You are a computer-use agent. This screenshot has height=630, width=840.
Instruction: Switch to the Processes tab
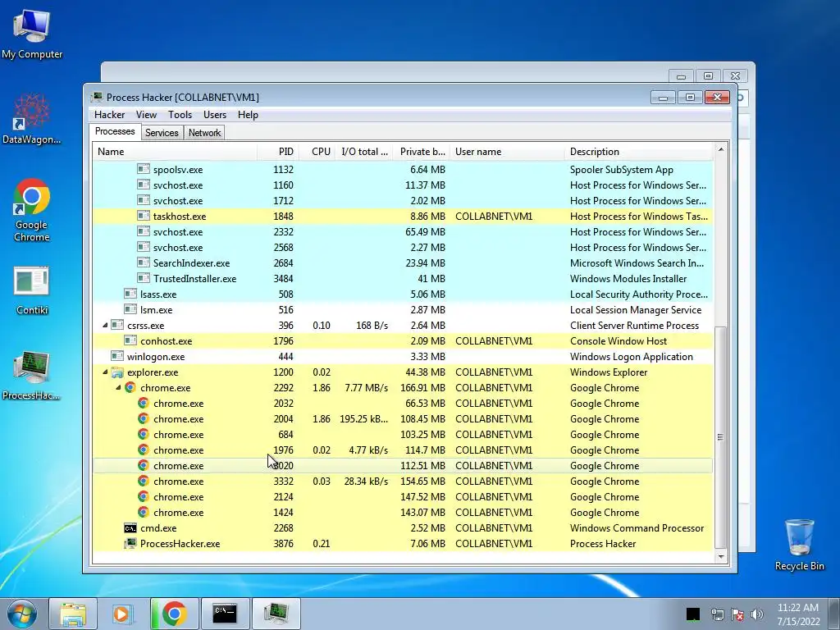[x=115, y=131]
